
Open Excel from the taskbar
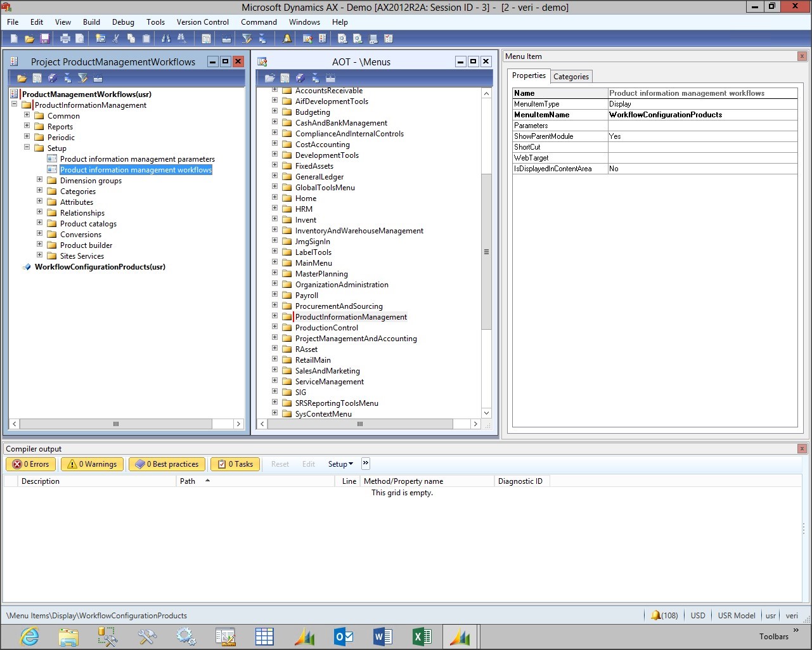(422, 636)
